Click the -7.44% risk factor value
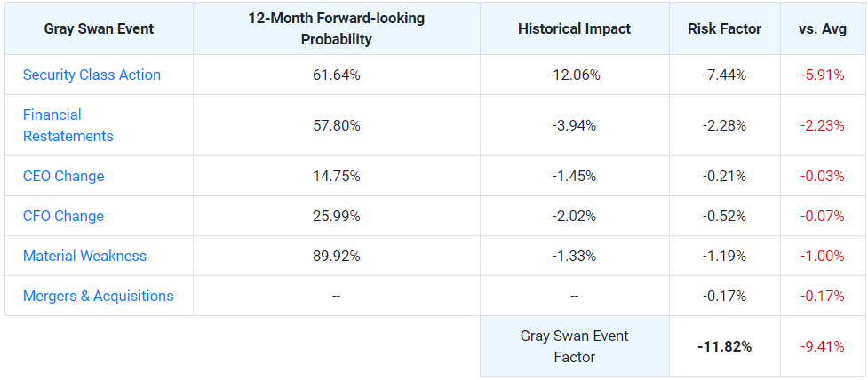868x380 pixels. (x=724, y=75)
